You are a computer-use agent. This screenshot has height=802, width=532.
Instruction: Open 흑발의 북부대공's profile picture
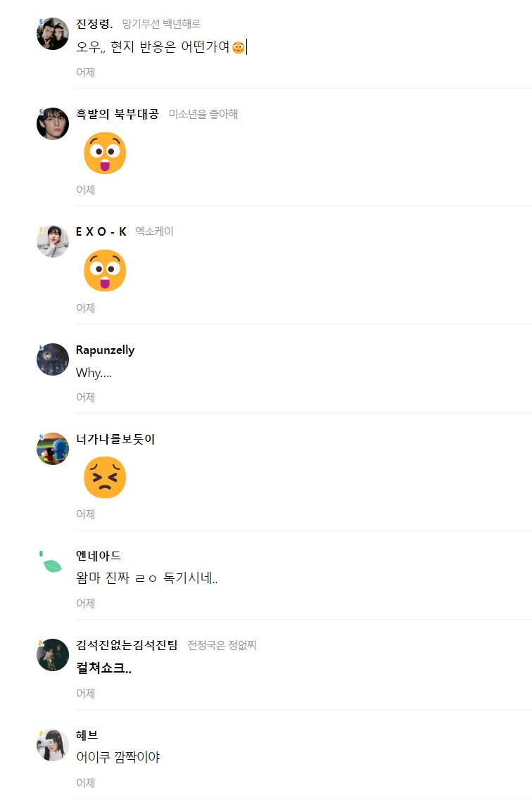pyautogui.click(x=52, y=124)
